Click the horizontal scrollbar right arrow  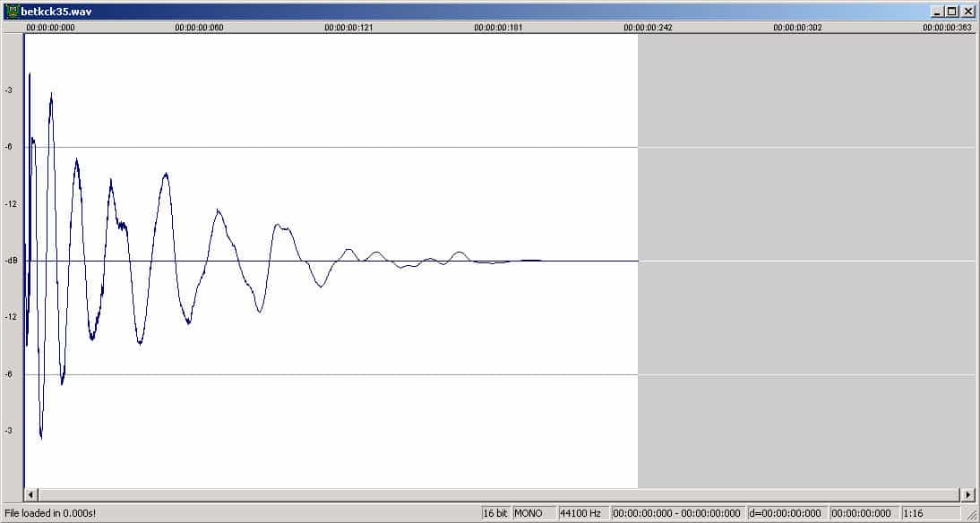point(968,495)
